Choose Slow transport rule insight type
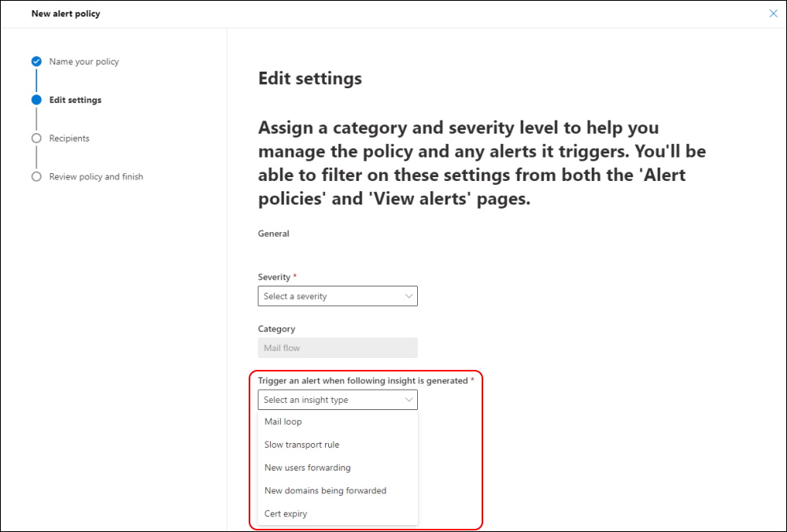 pyautogui.click(x=338, y=445)
